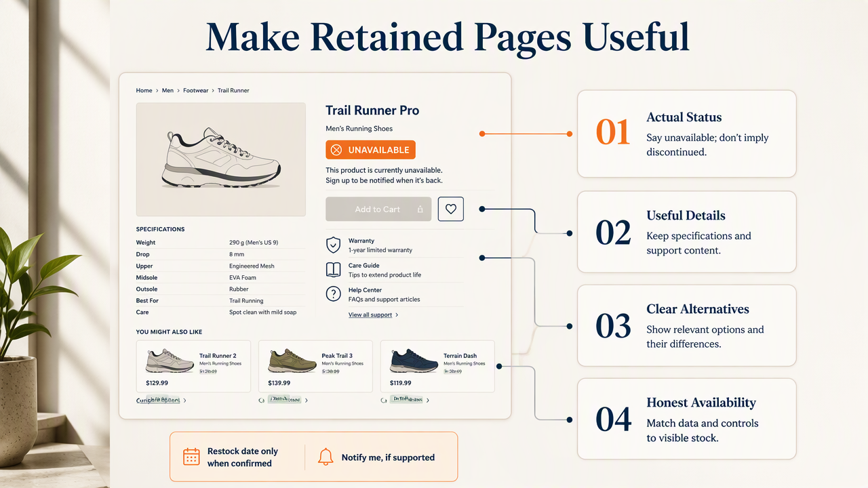Select the "Engineered Mesh" upper value
Screen dimensions: 868x488
coord(252,266)
